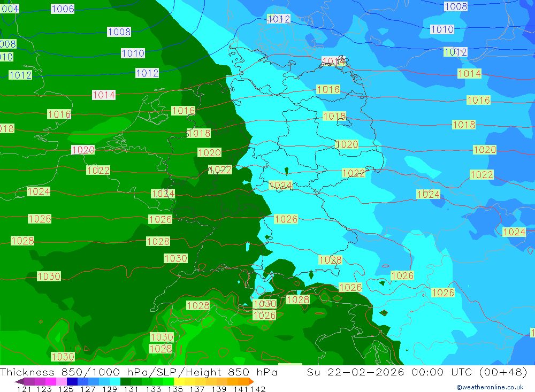Image resolution: width=535 pixels, height=392 pixels.
Task: Pick the bright yellow legend swatch
Action: point(179,381)
